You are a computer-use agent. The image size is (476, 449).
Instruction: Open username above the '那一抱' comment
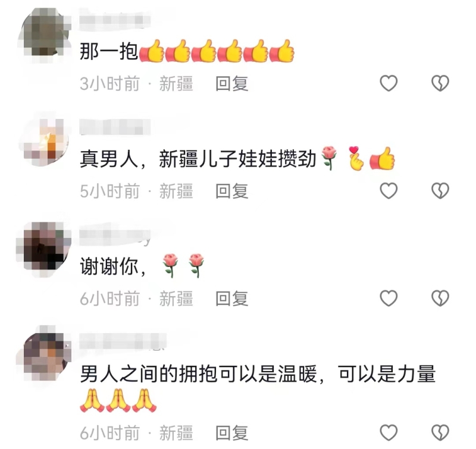coord(115,20)
